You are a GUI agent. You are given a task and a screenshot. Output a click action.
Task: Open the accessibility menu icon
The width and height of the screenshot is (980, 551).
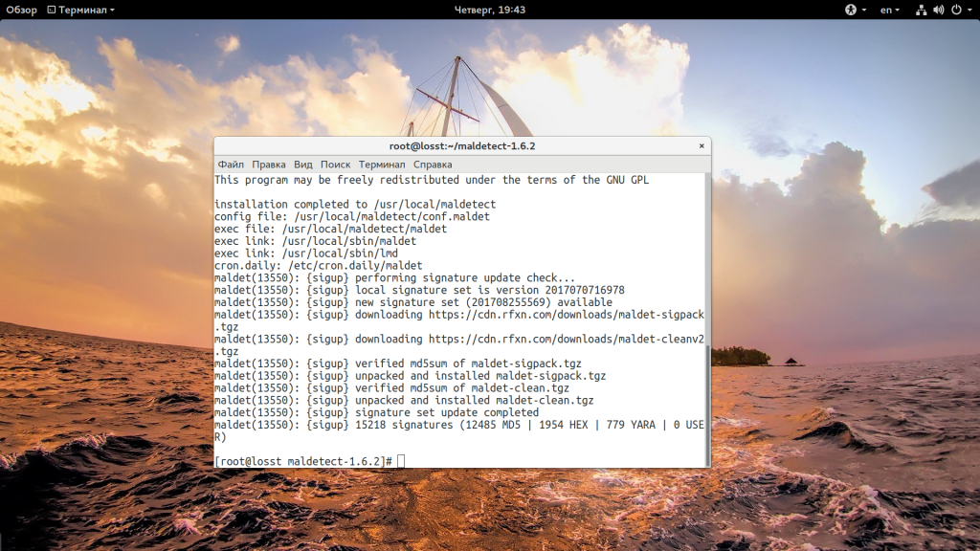click(849, 10)
